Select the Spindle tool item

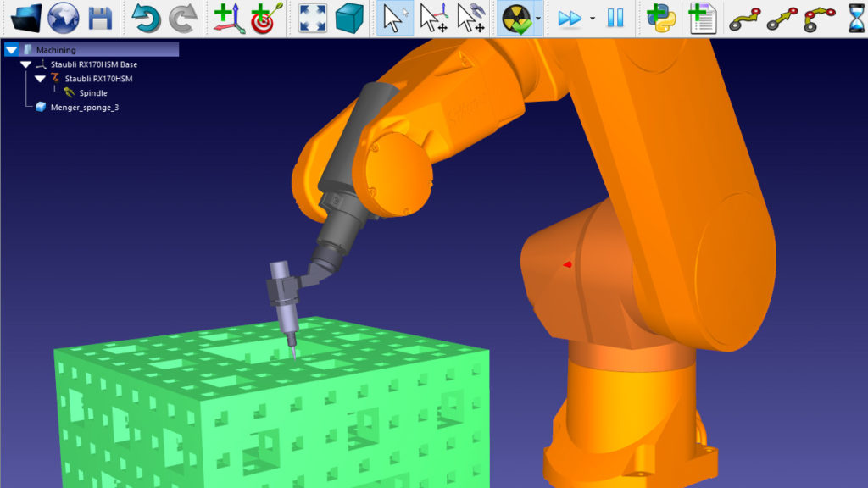pyautogui.click(x=93, y=93)
